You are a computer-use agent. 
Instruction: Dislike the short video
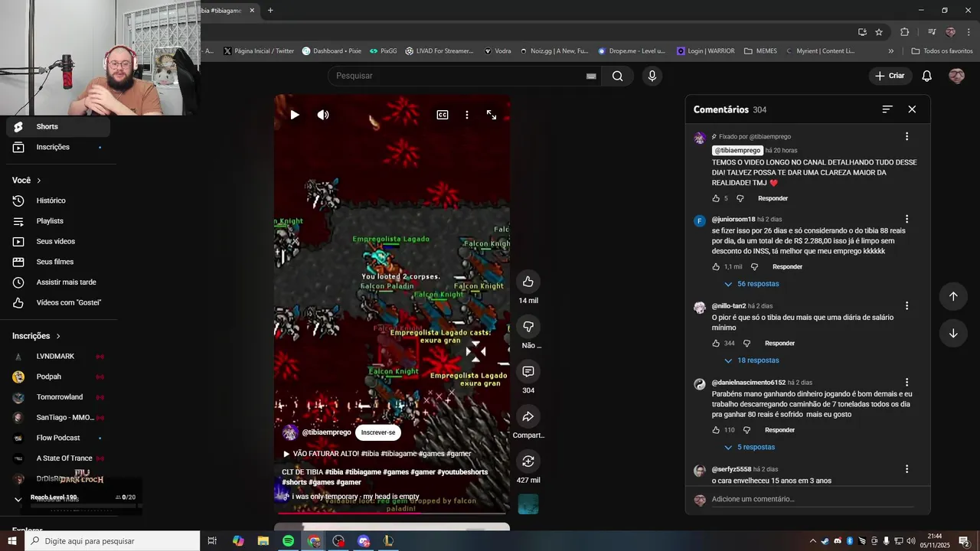click(528, 327)
